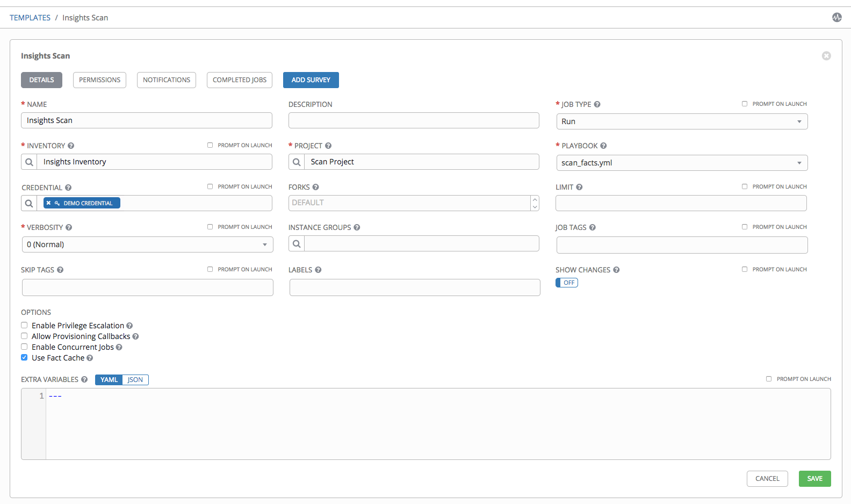Show Use Fact Cache help icon

[90, 358]
